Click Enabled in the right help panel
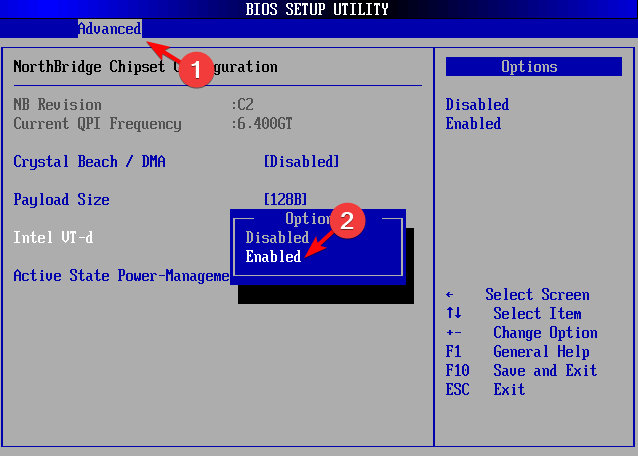Screen dimensions: 638x456 tap(473, 124)
